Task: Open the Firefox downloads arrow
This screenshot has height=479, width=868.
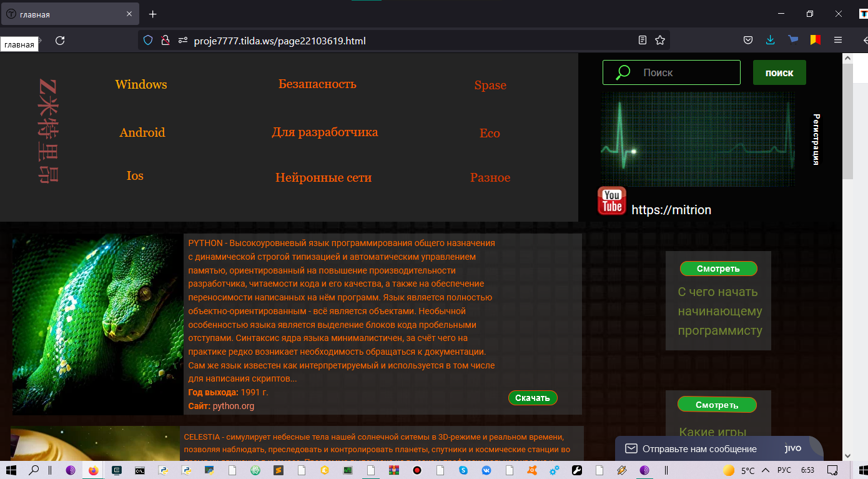Action: 770,40
